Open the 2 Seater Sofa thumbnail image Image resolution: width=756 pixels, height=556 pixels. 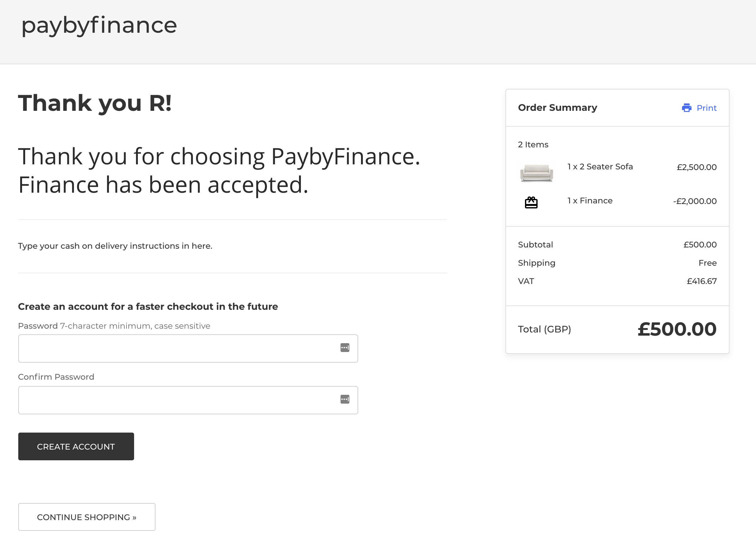coord(536,173)
